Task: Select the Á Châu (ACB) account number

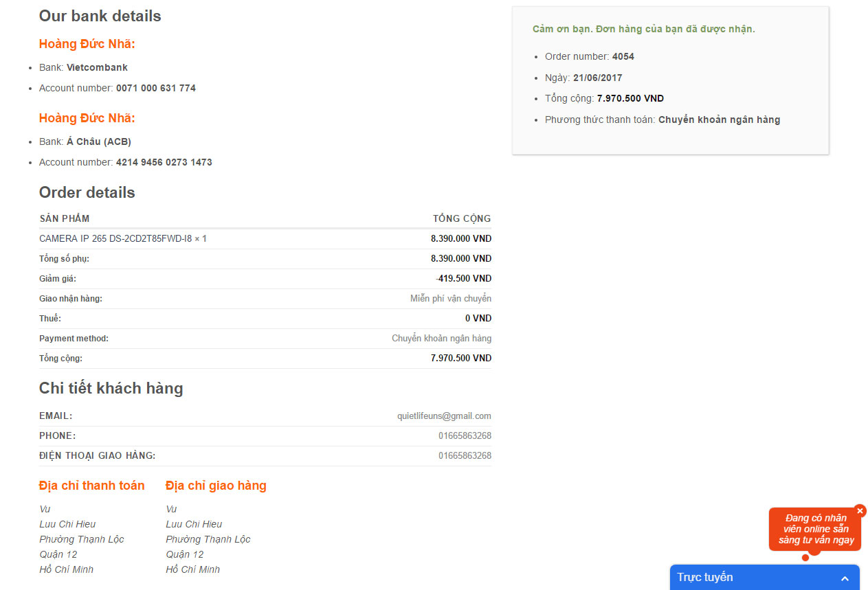Action: tap(164, 163)
